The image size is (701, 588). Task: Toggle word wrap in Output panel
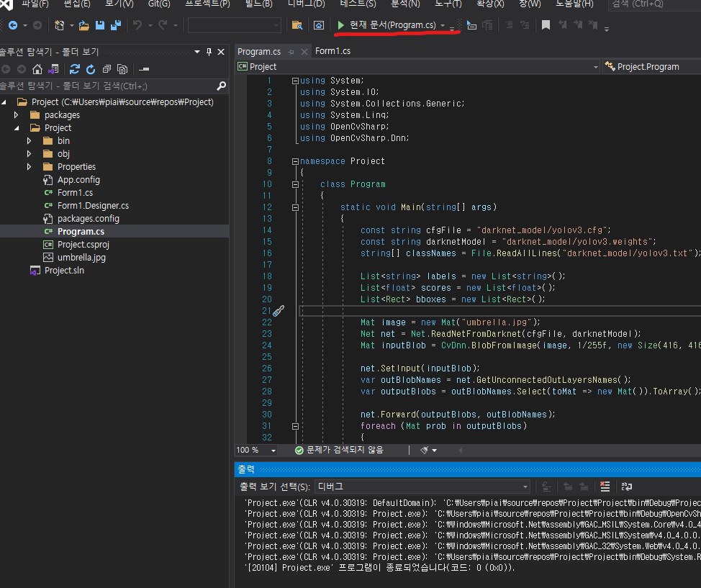627,487
